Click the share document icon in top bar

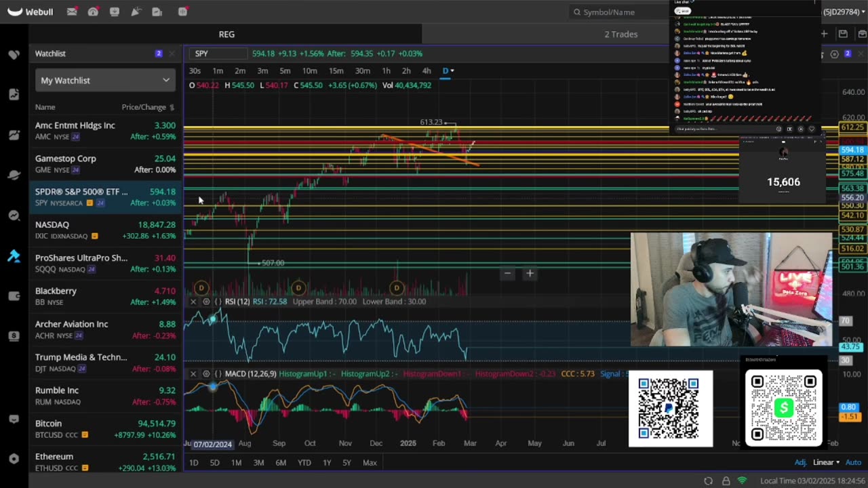157,12
